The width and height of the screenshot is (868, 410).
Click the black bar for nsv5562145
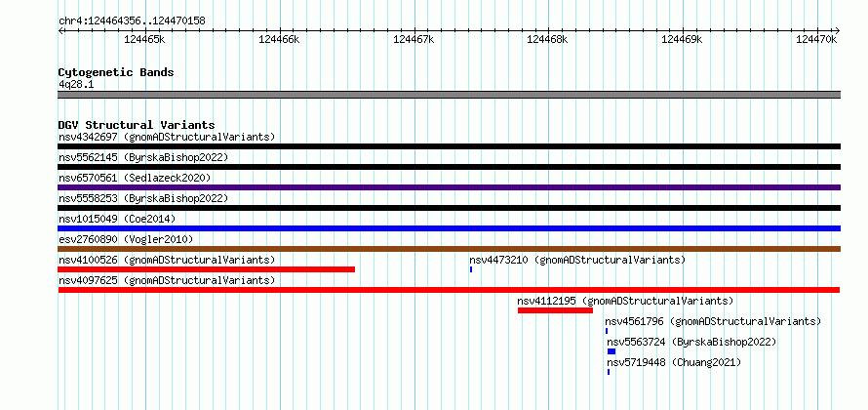coord(449,167)
